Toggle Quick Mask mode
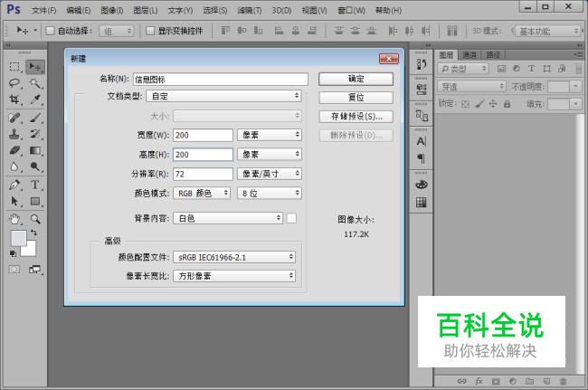Image resolution: width=588 pixels, height=390 pixels. click(14, 270)
